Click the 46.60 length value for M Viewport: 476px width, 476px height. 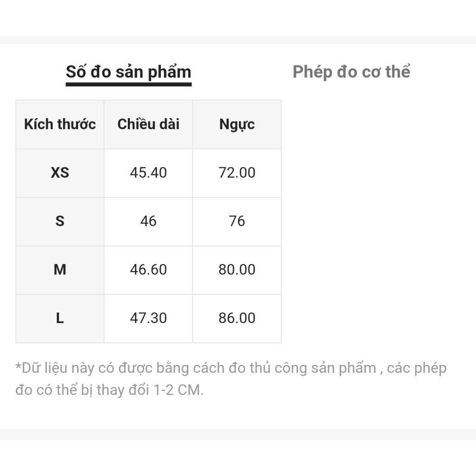tap(148, 269)
